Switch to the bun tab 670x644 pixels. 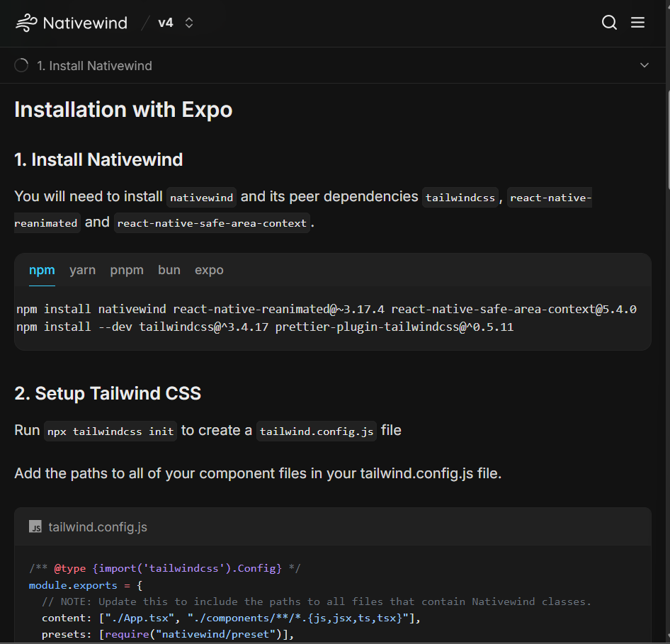click(169, 270)
